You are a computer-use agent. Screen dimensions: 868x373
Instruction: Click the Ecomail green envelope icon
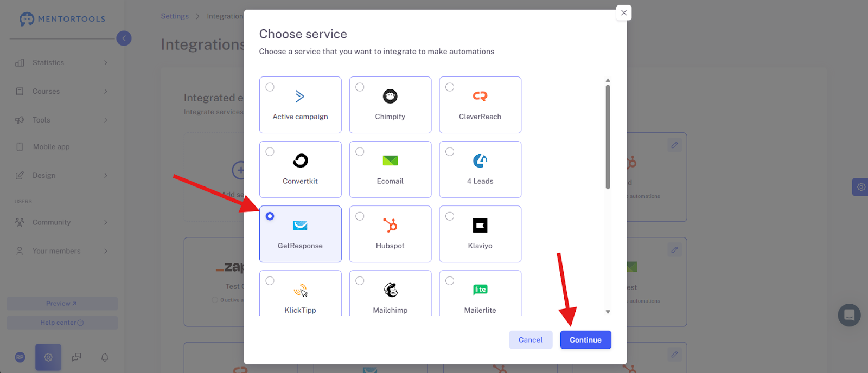click(390, 160)
